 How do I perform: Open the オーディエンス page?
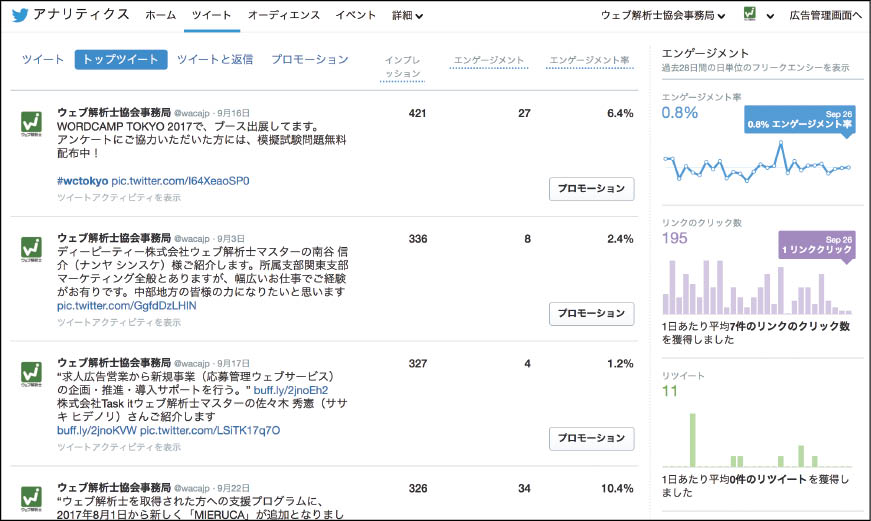click(284, 16)
